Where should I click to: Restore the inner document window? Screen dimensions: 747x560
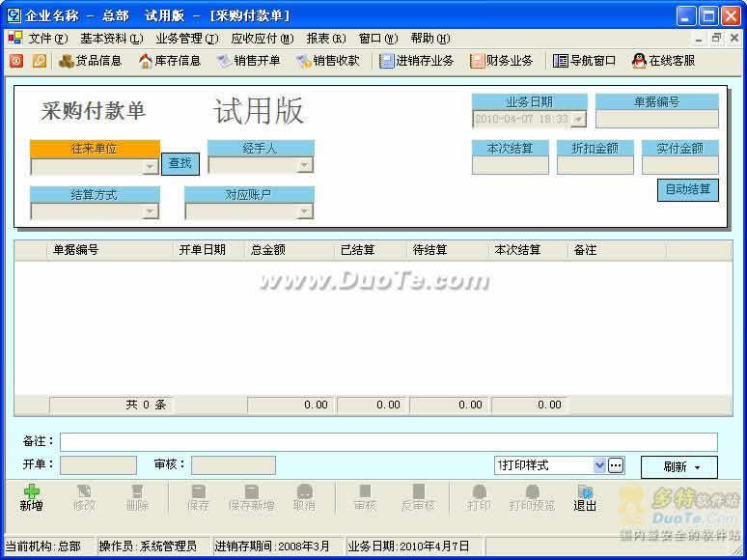[716, 38]
